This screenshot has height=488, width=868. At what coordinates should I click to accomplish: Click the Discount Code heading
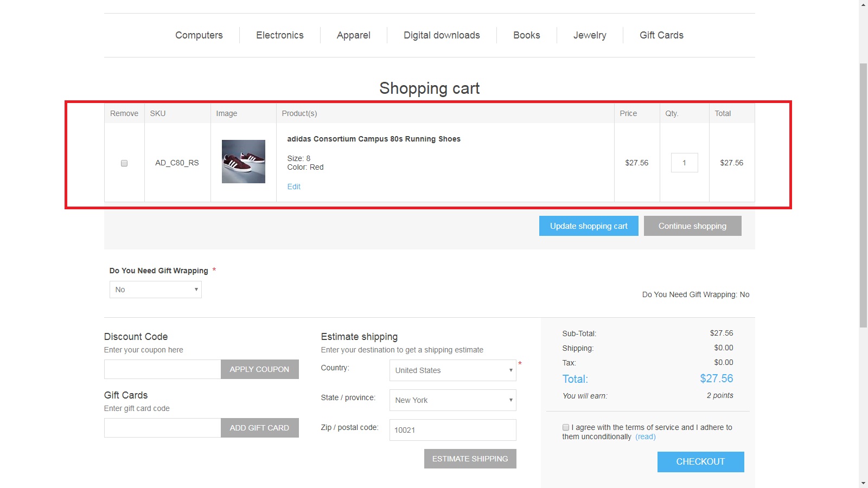136,337
